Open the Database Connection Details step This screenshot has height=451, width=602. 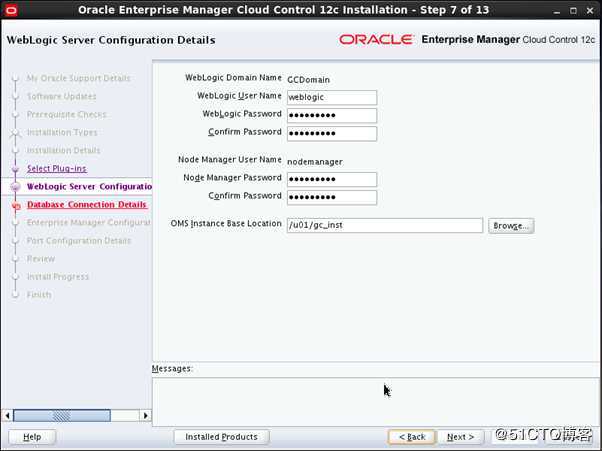87,205
